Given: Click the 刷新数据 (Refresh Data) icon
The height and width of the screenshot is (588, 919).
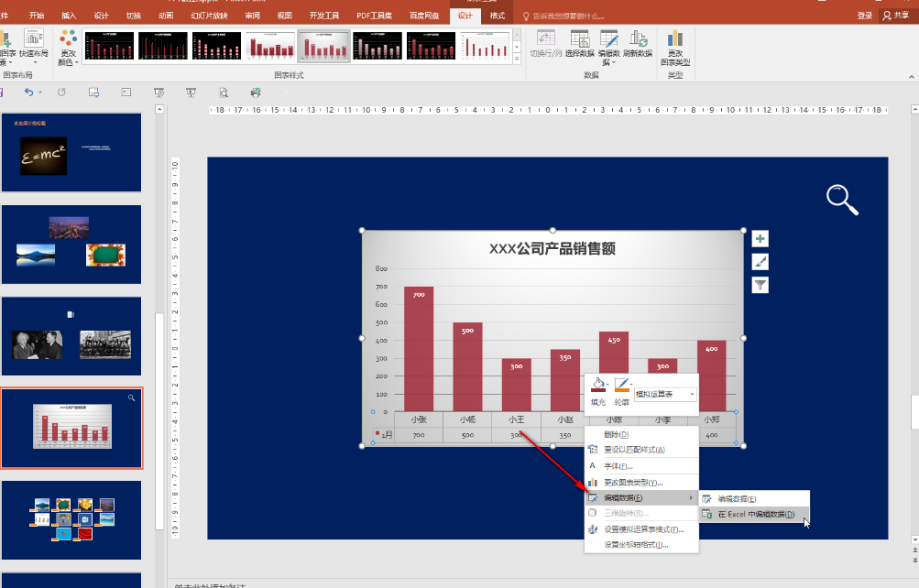Looking at the screenshot, I should pos(638,40).
